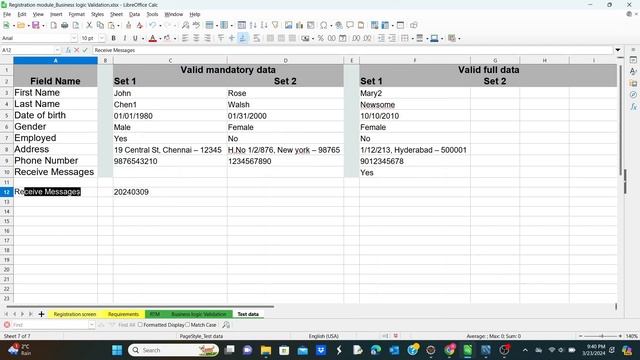Viewport: 640px width, 360px height.
Task: Open the Function Wizard fx icon
Action: coord(68,50)
